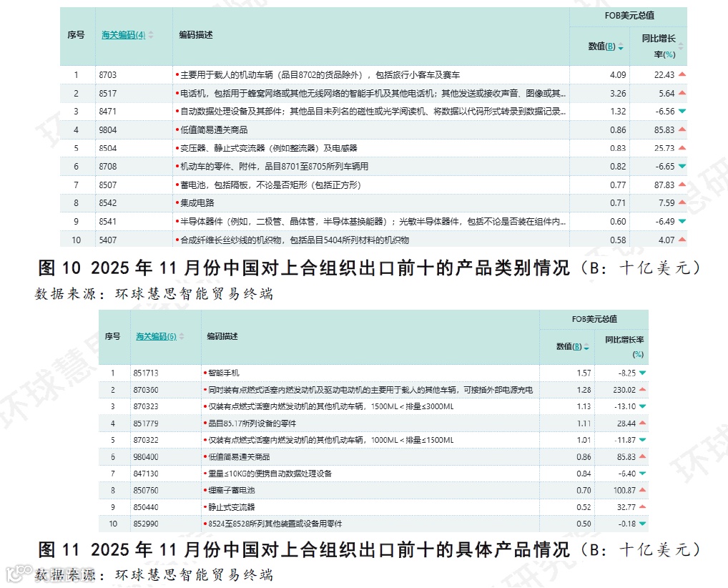Select code cell 8504
728x588 pixels.
[108, 148]
